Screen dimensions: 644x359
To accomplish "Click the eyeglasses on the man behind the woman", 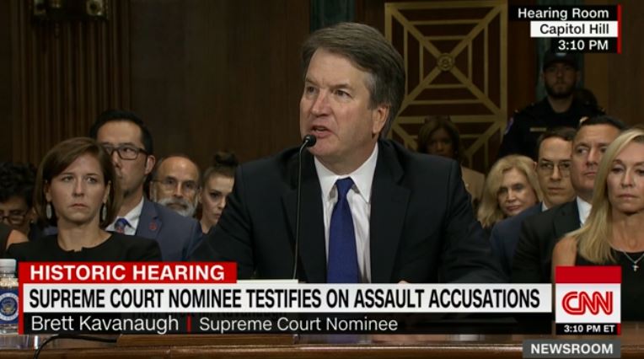I will pos(126,153).
